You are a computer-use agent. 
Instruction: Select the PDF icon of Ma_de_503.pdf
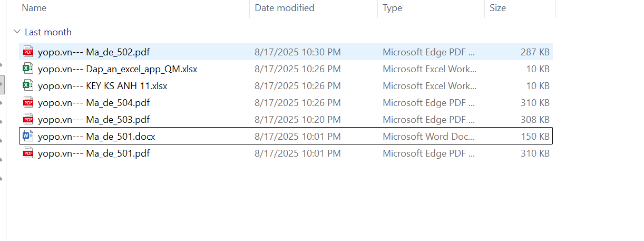click(28, 119)
